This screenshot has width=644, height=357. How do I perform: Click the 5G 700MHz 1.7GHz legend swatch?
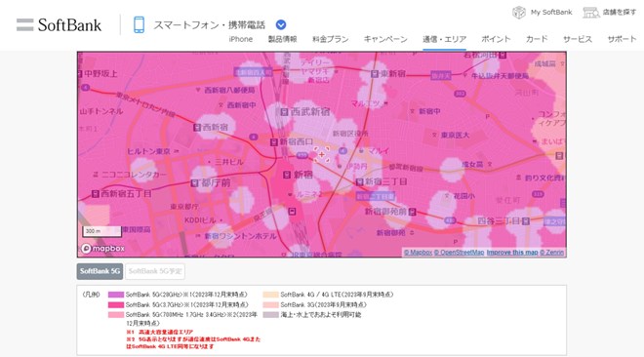pos(116,315)
